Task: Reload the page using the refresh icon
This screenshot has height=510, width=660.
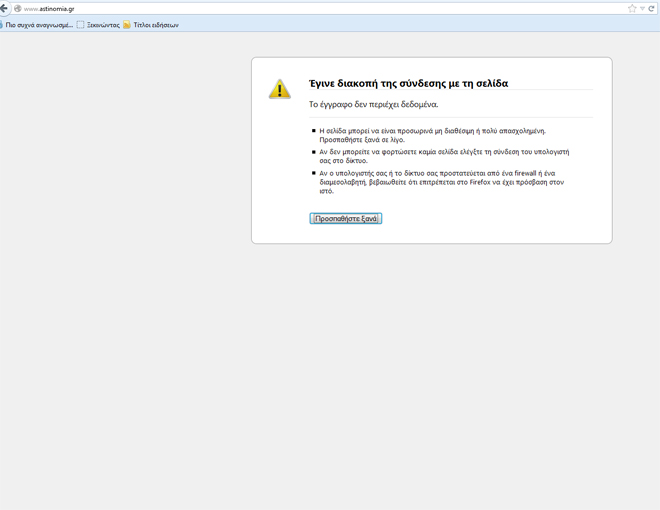Action: pyautogui.click(x=652, y=8)
